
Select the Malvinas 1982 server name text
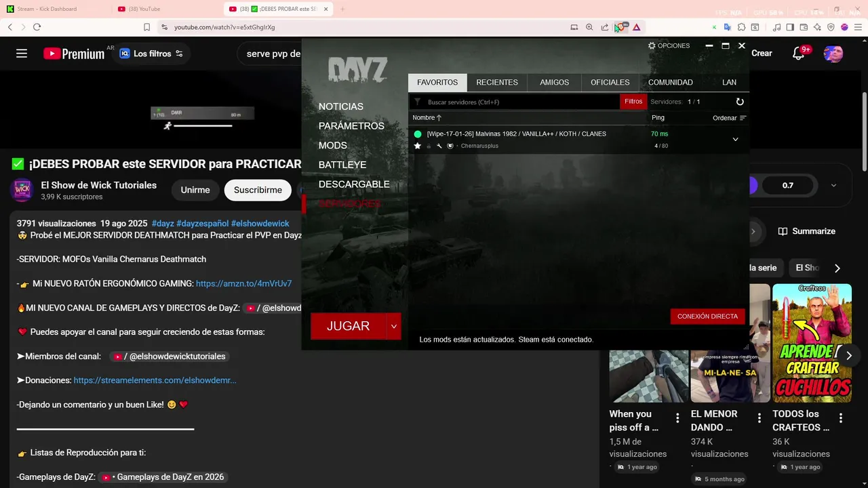coord(517,134)
